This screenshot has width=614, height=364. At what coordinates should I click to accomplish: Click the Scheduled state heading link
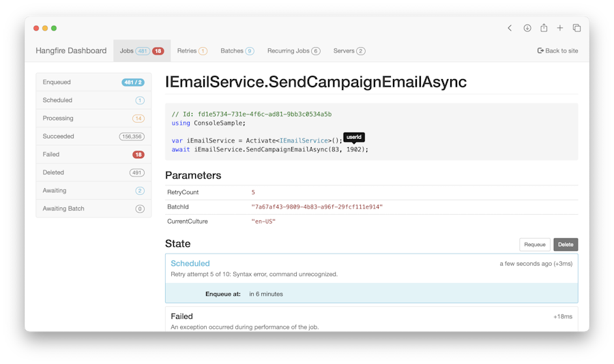(x=190, y=263)
